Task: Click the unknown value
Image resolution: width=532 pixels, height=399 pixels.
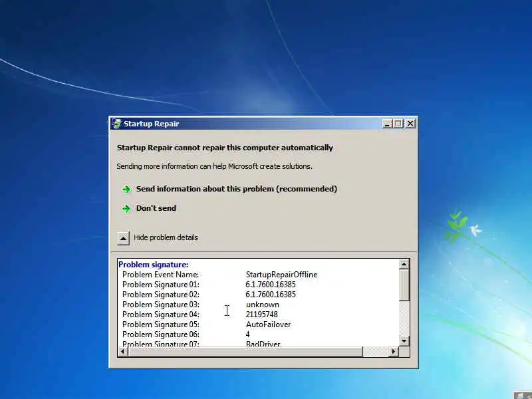Action: pyautogui.click(x=263, y=305)
